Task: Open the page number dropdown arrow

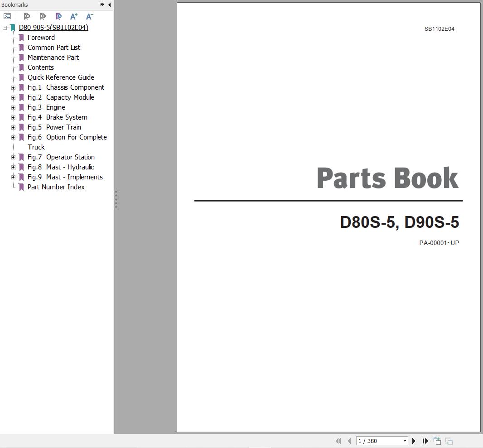Action: 405,441
